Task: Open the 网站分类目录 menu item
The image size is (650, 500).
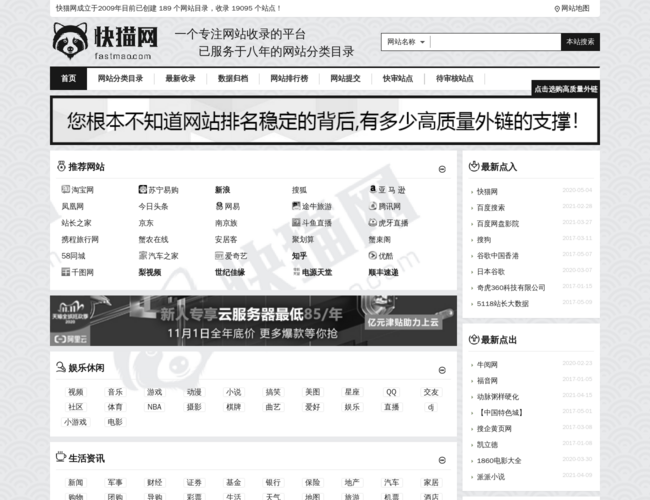Action: [x=120, y=78]
